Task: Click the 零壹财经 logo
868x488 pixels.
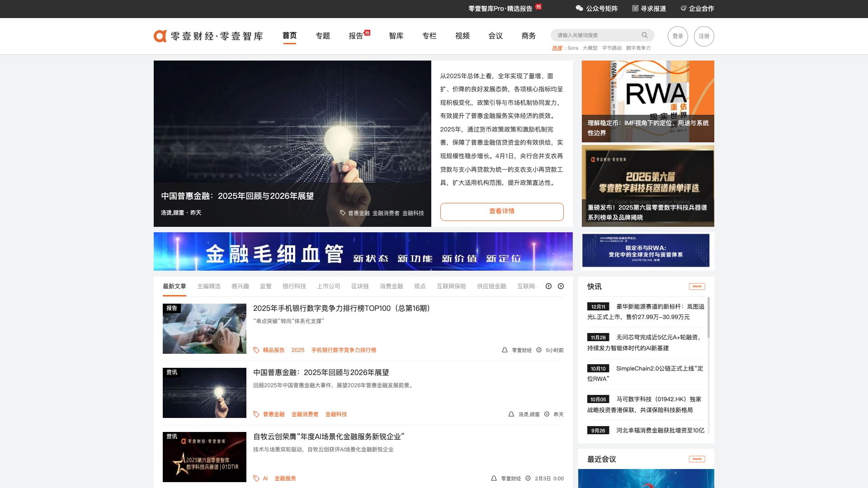Action: coord(208,36)
